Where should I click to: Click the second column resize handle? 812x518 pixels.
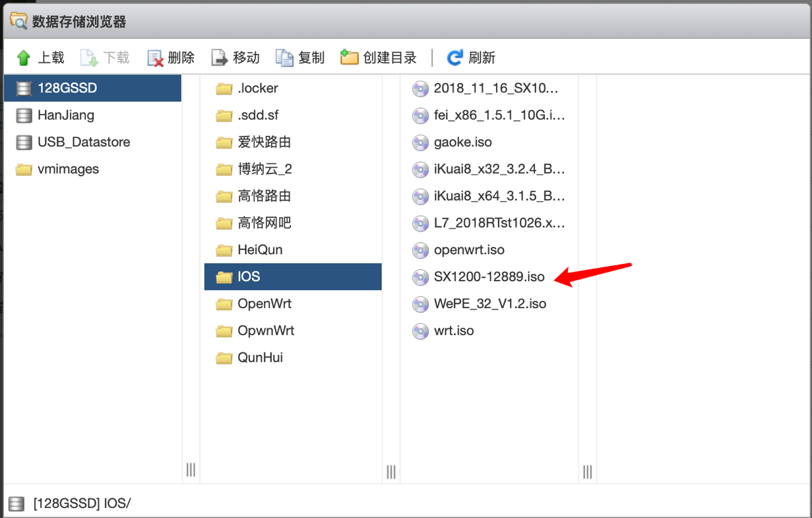[391, 472]
